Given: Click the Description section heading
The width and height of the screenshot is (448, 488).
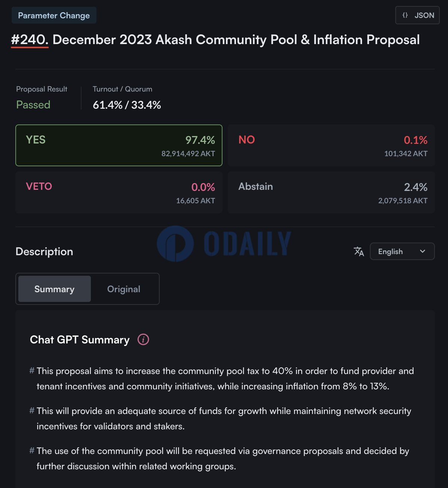Looking at the screenshot, I should [45, 251].
